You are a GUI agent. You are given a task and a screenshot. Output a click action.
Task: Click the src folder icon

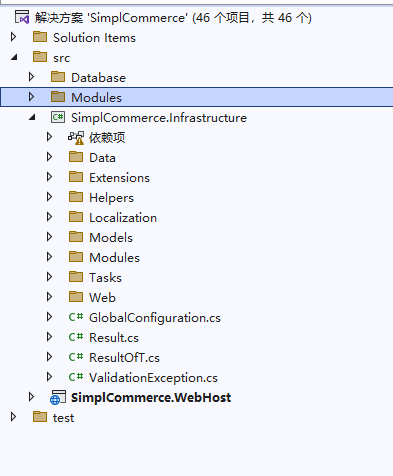(40, 57)
